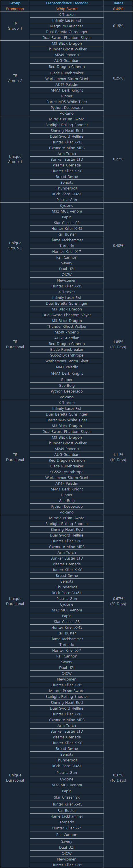Select the TR Group 2 label
This screenshot has width=133, height=868.
15,78
